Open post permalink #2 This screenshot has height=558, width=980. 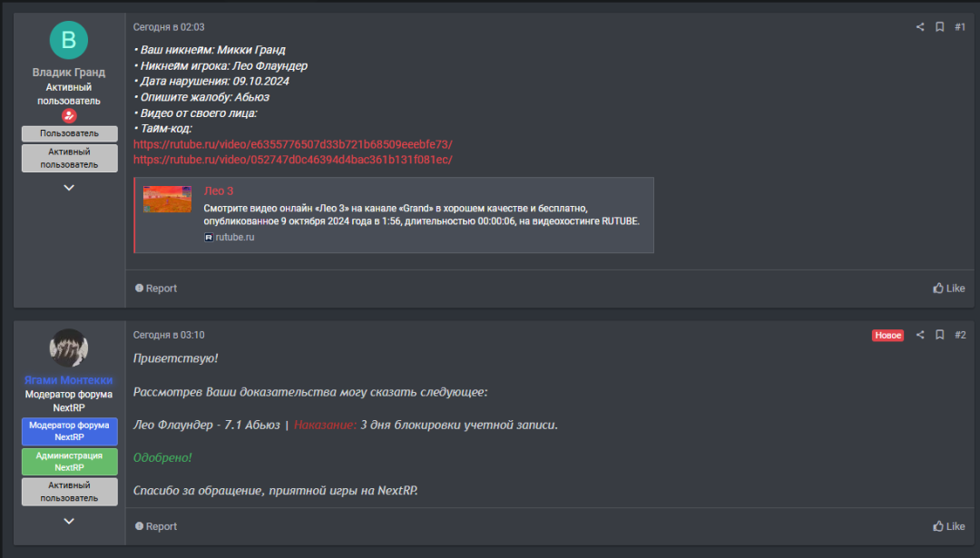pos(960,335)
